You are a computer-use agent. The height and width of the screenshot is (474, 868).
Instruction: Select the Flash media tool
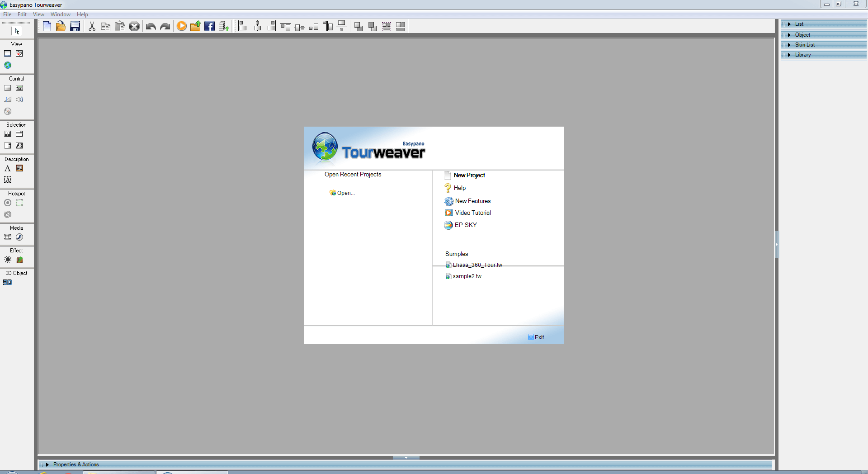[19, 237]
